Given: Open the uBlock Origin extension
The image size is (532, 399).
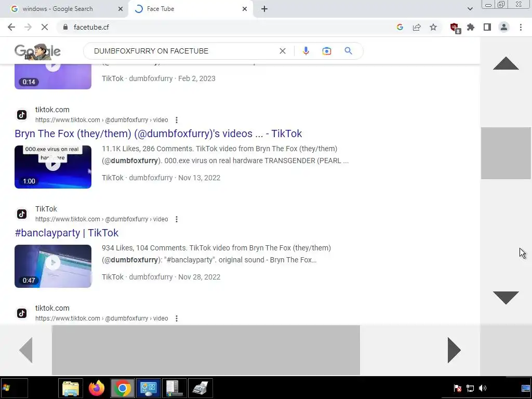Looking at the screenshot, I should click(x=455, y=28).
